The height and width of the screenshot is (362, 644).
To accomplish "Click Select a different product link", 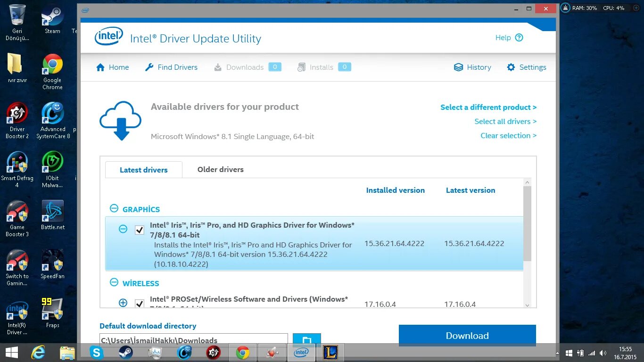I will [x=488, y=107].
